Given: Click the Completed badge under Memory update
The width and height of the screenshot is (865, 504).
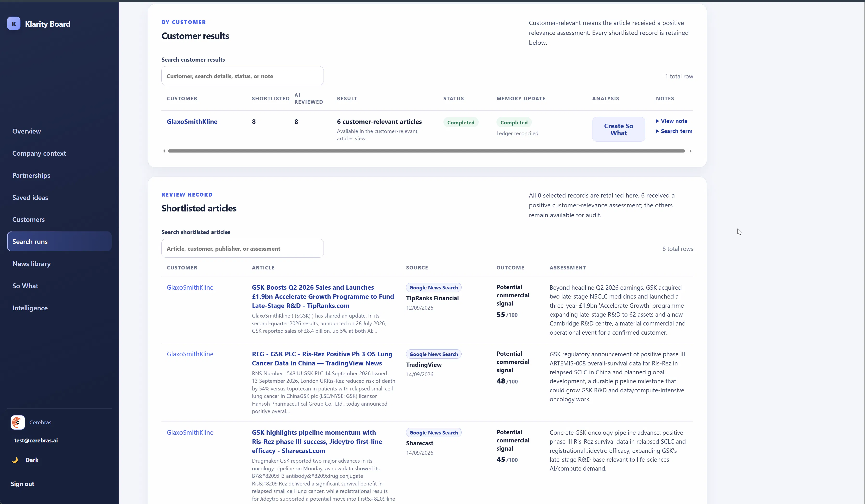Looking at the screenshot, I should point(514,122).
